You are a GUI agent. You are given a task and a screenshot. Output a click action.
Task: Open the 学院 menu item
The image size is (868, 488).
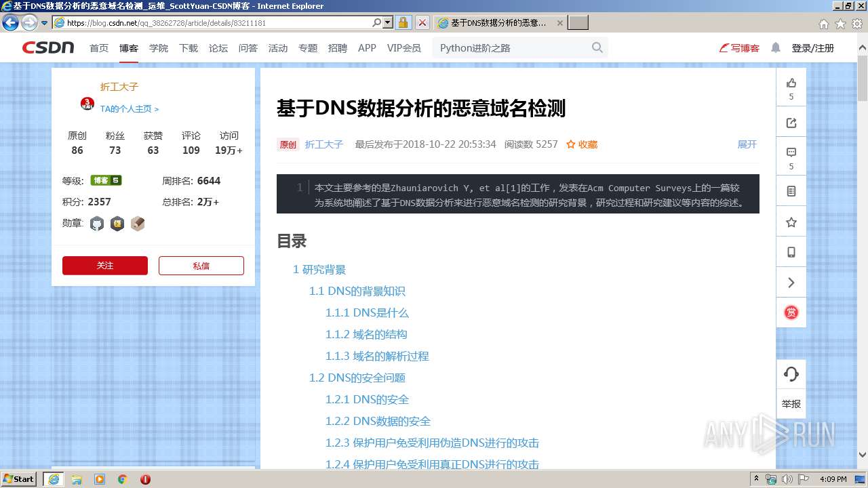point(159,48)
